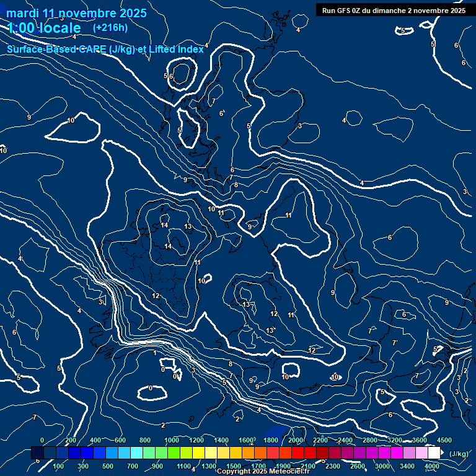The height and width of the screenshot is (476, 476).
Task: Click the bright yellow swatch in the legend
Action: point(198,452)
